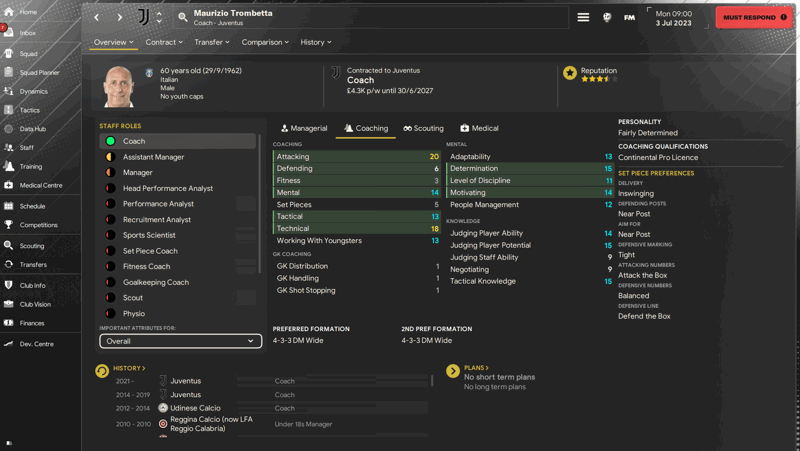This screenshot has height=451, width=800.
Task: Open the Squad shirt icon
Action: pos(9,53)
